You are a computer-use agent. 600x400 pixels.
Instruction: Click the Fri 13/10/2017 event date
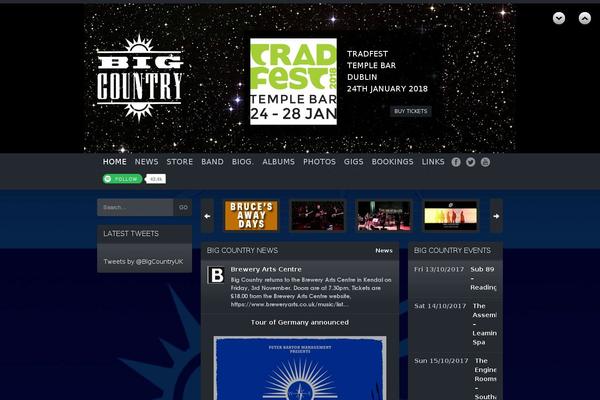439,269
